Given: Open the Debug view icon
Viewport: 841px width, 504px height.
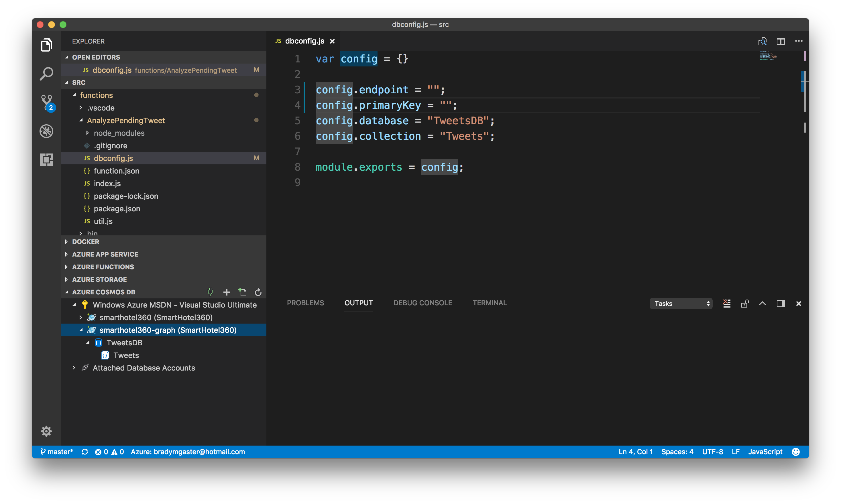Looking at the screenshot, I should (46, 131).
